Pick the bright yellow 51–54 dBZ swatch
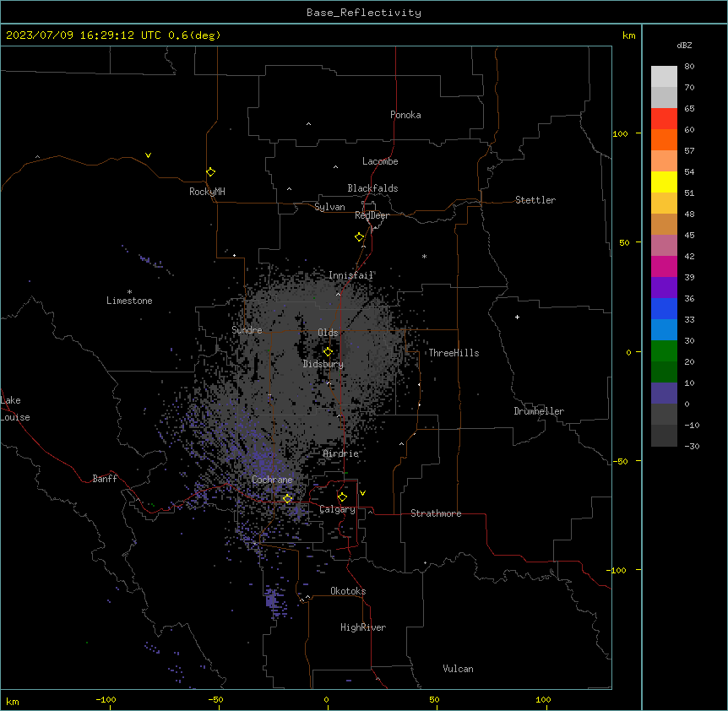This screenshot has height=711, width=728. 664,182
